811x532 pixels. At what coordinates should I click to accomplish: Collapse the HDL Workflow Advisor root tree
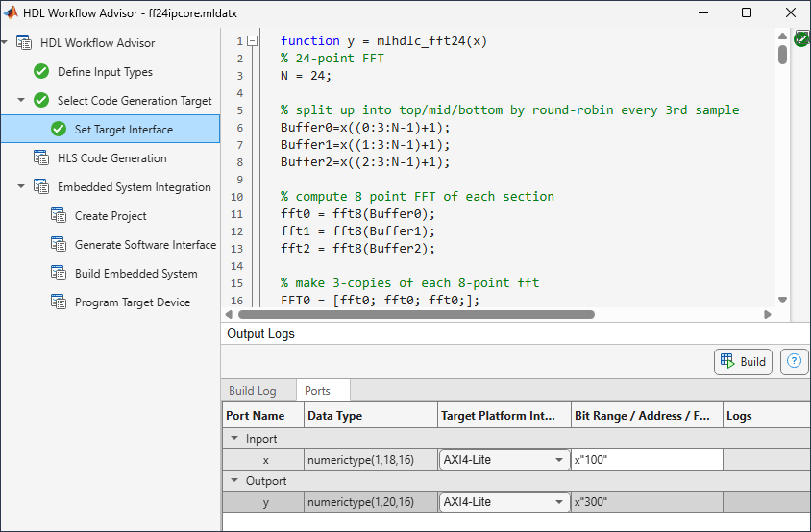click(x=5, y=42)
